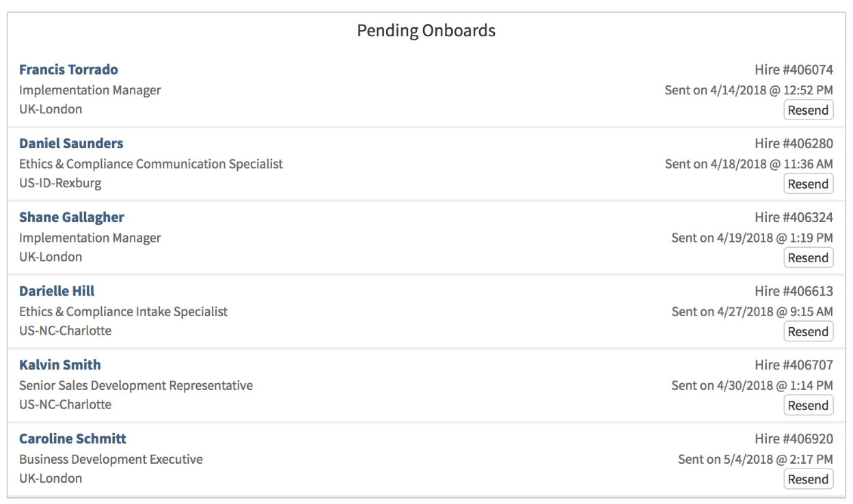Image resolution: width=853 pixels, height=504 pixels.
Task: Open Kalvin Smith's profile link
Action: point(59,364)
